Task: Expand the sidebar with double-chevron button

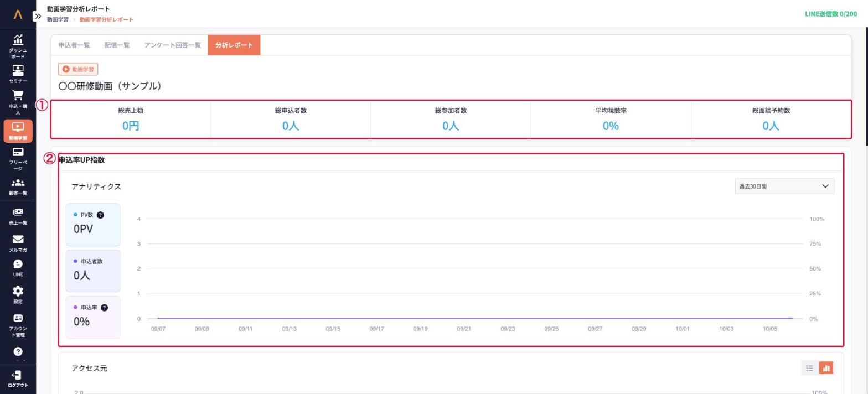Action: (38, 16)
